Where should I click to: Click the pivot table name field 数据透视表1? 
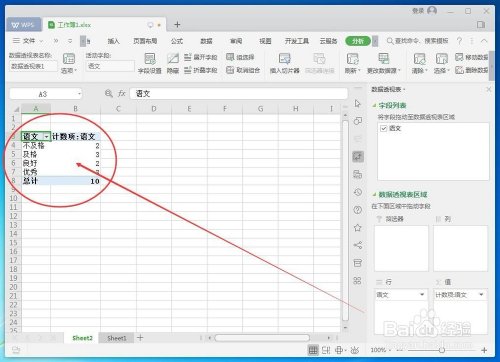(33, 66)
